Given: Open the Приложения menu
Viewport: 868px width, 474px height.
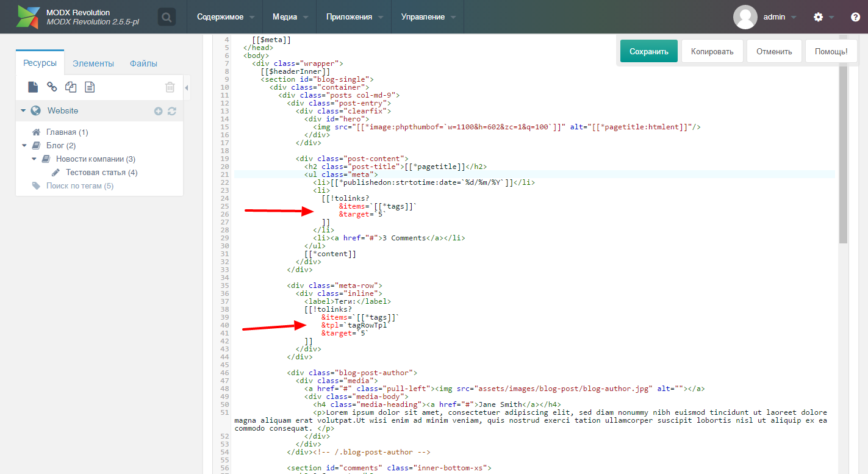Looking at the screenshot, I should [354, 17].
